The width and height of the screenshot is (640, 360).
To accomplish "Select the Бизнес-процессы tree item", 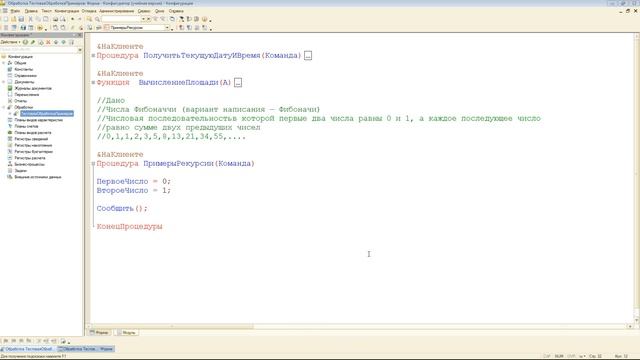I will click(29, 164).
